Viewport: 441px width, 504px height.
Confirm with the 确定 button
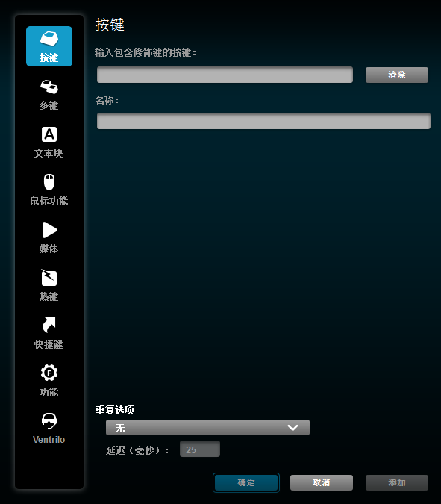pos(246,482)
